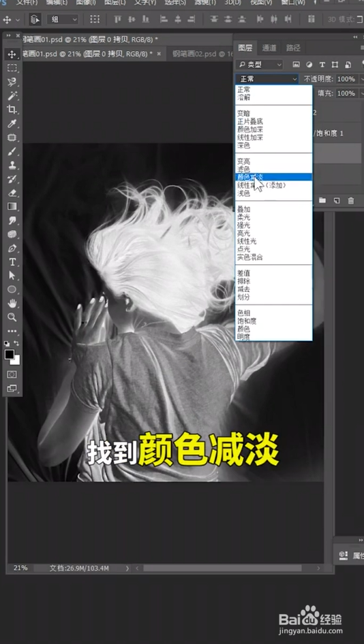Select the Lasso tool
364x644 pixels.
12,82
